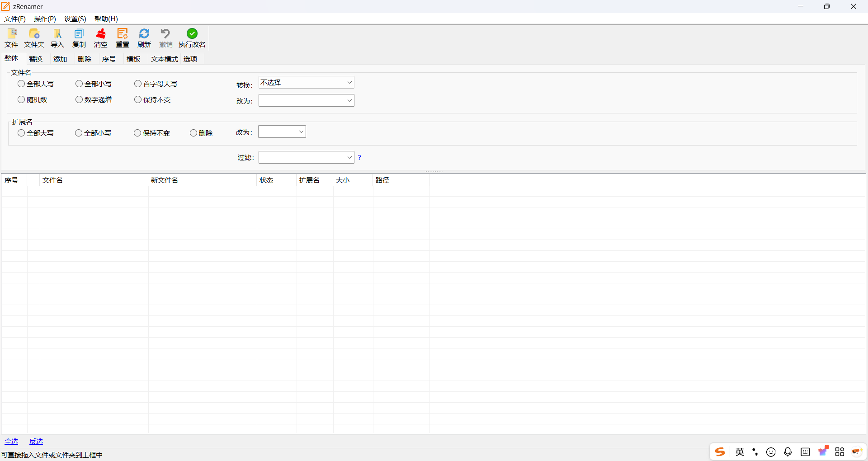Switch to the 替换 tab
The image size is (868, 461).
point(36,59)
